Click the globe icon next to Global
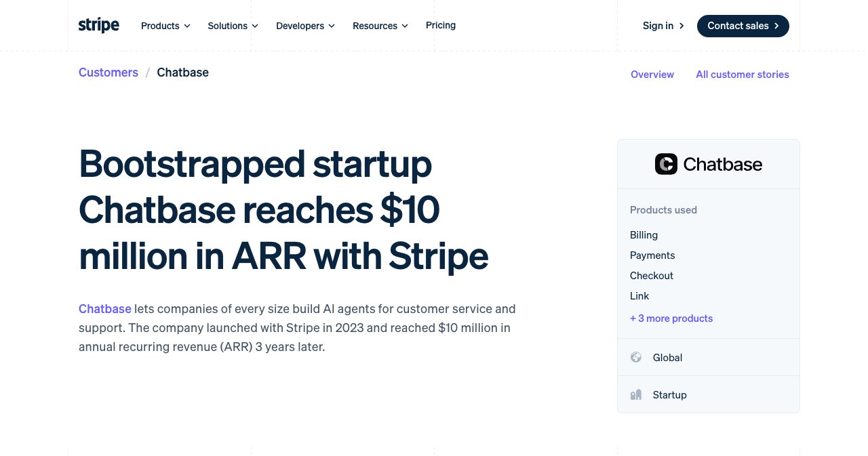 pos(636,357)
